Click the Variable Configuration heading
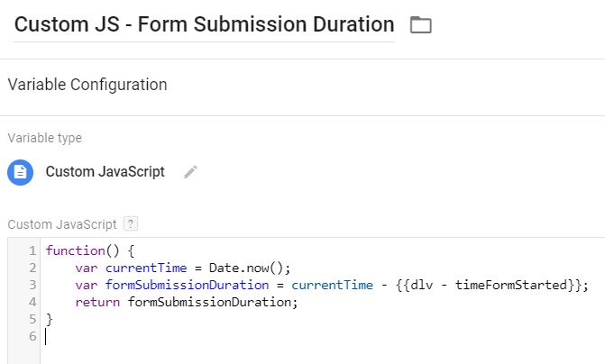605x364 pixels. (87, 86)
